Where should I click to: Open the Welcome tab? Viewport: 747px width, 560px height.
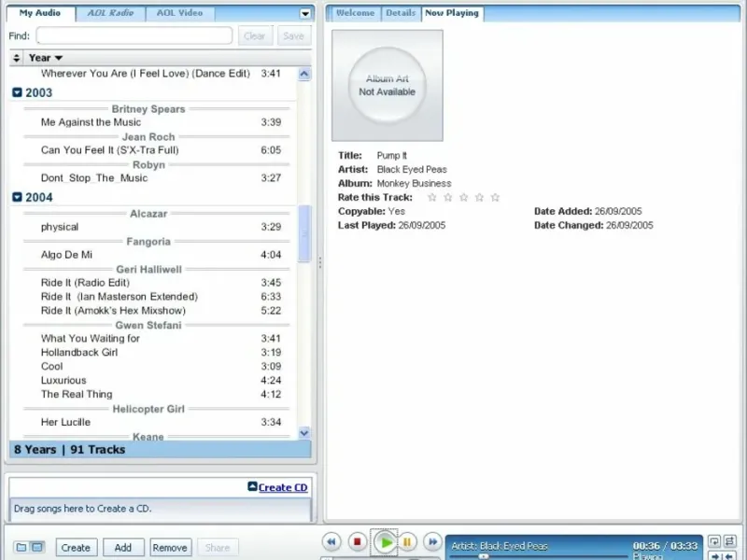click(x=355, y=13)
